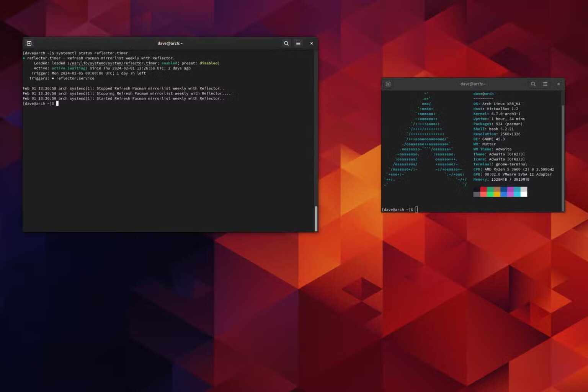
Task: Start a search in the right terminal window
Action: point(534,84)
